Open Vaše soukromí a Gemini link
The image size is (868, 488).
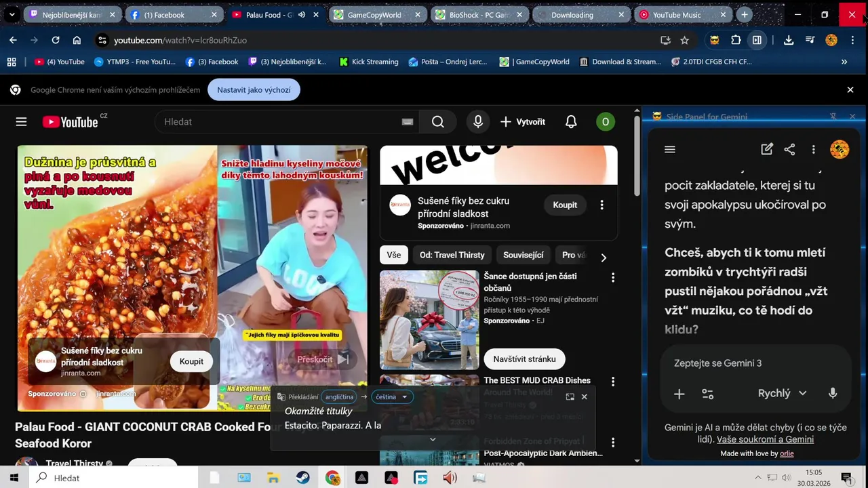point(765,439)
